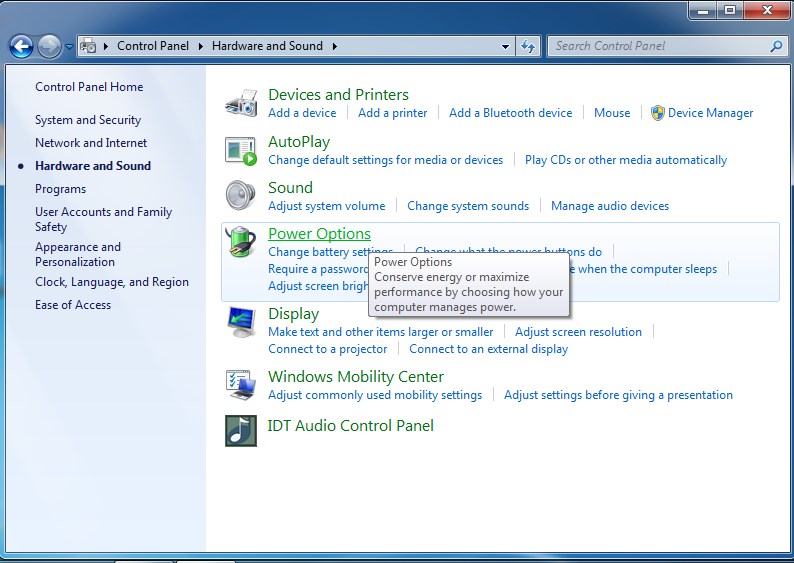This screenshot has width=794, height=563.
Task: Click the Device Manager shield icon
Action: pyautogui.click(x=658, y=113)
